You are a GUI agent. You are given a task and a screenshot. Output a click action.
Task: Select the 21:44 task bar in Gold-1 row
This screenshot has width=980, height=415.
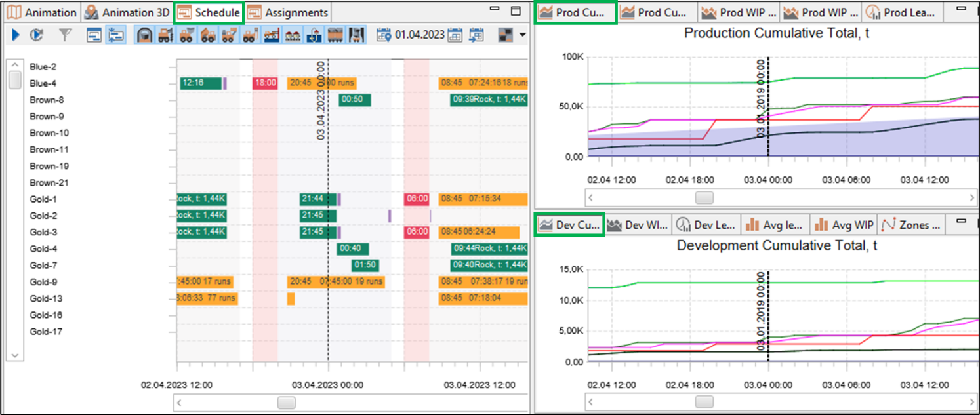[x=318, y=199]
